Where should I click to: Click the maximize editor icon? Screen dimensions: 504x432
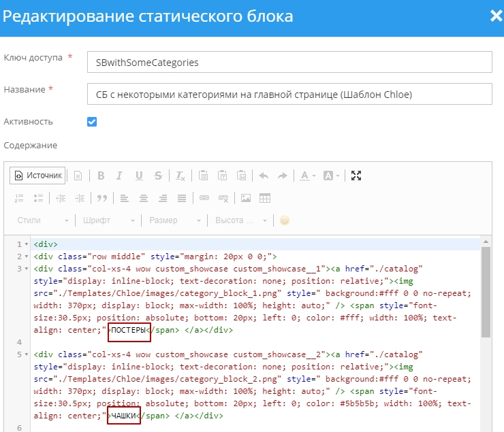click(x=356, y=176)
